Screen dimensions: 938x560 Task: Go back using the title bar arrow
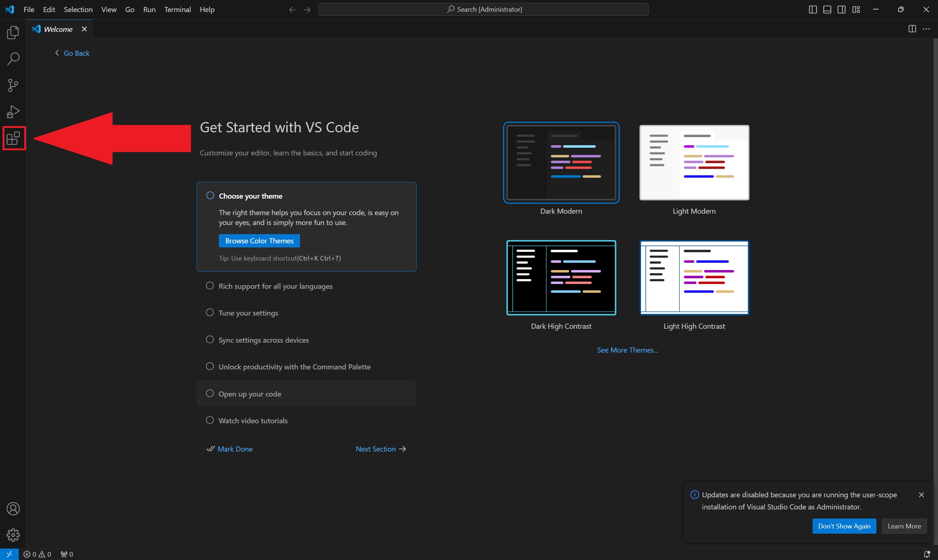coord(292,10)
